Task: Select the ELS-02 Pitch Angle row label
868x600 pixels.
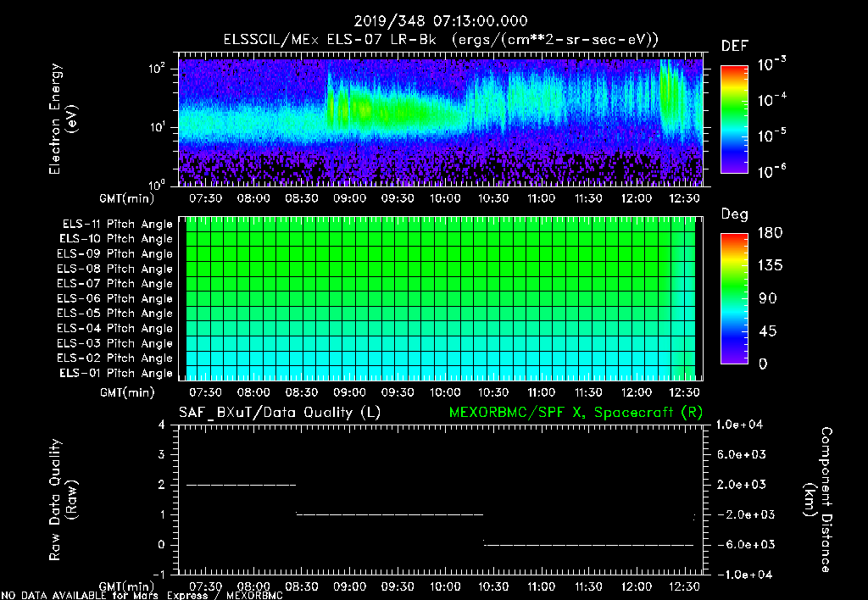Action: coord(115,358)
